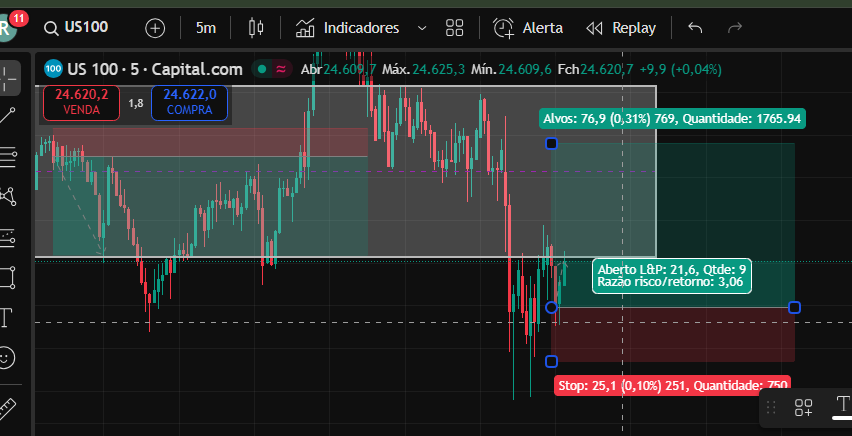Start bar Replay mode
This screenshot has width=852, height=436.
tap(621, 28)
